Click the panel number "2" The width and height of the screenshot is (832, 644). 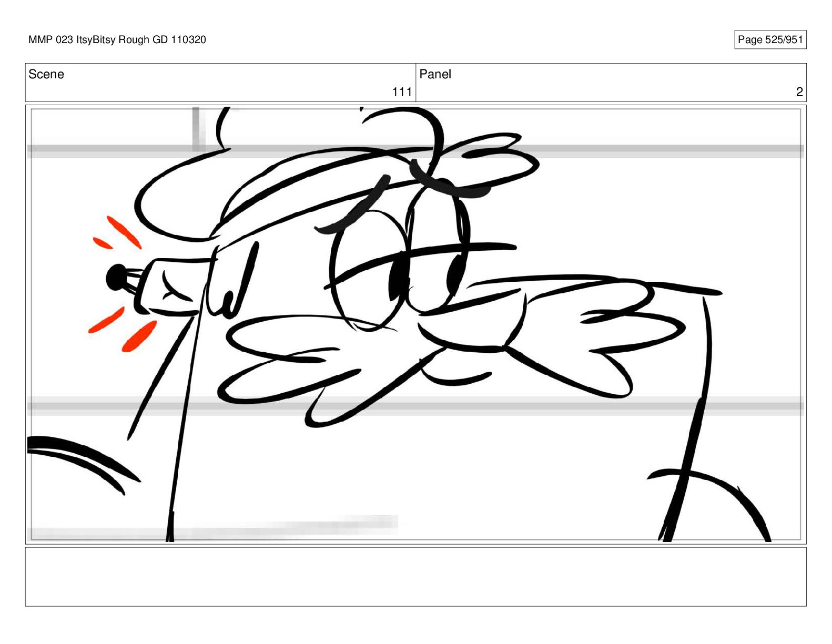[799, 92]
